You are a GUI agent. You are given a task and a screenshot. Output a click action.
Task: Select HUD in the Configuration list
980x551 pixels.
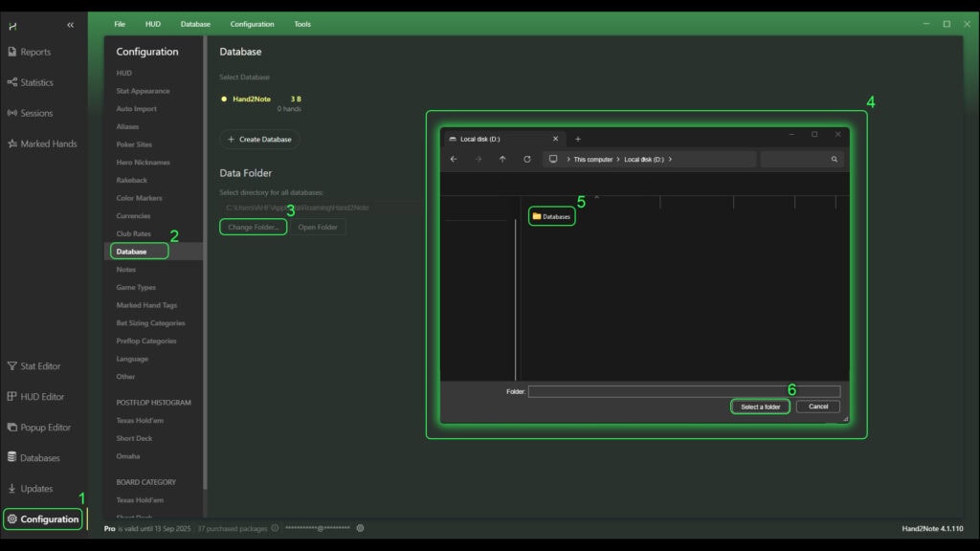(x=123, y=73)
